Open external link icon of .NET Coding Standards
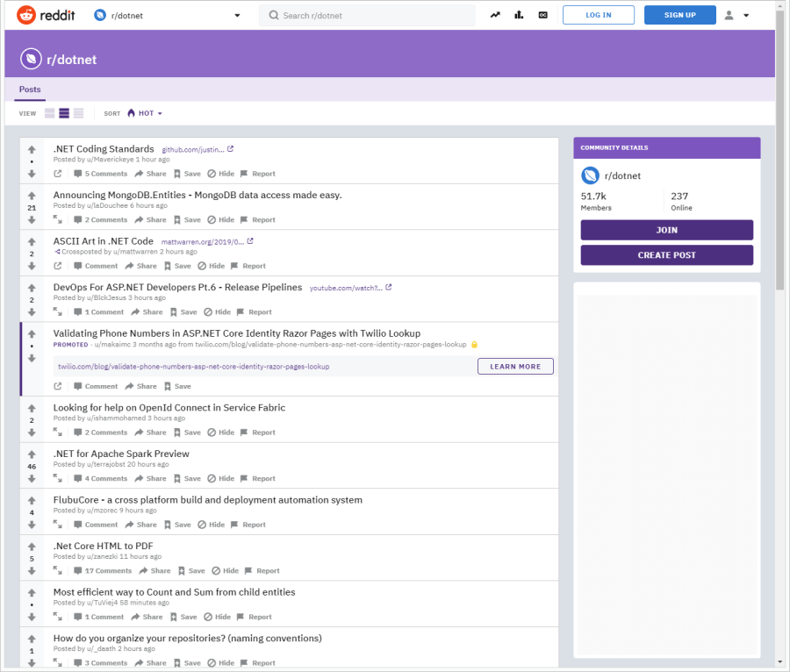The image size is (790, 672). click(58, 174)
